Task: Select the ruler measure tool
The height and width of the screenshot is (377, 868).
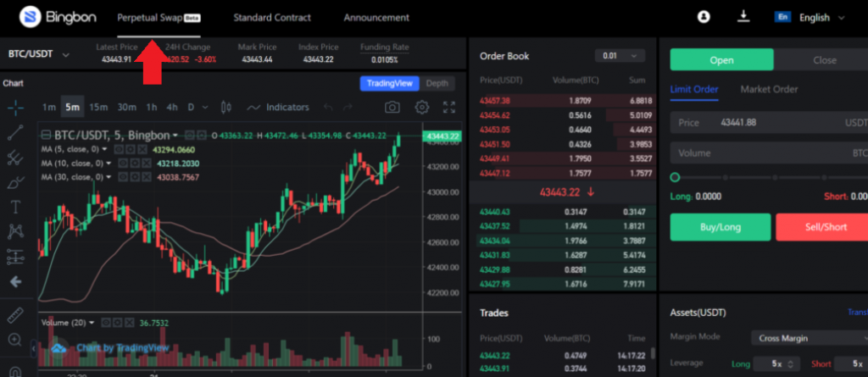Action: [x=15, y=315]
